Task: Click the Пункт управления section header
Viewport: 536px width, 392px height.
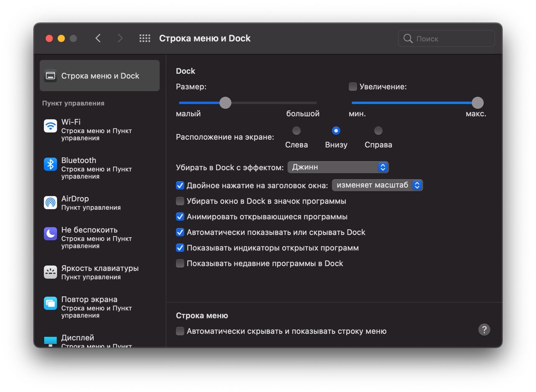Action: [x=73, y=103]
